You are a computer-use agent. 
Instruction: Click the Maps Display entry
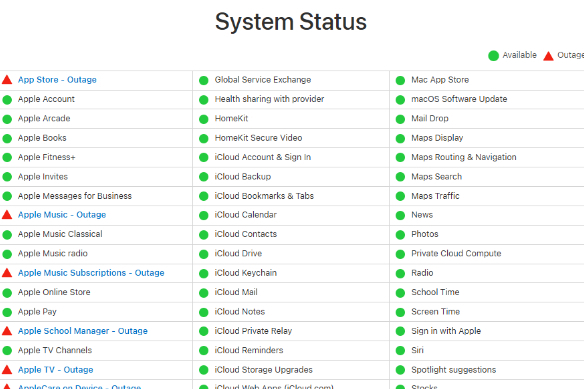[437, 138]
